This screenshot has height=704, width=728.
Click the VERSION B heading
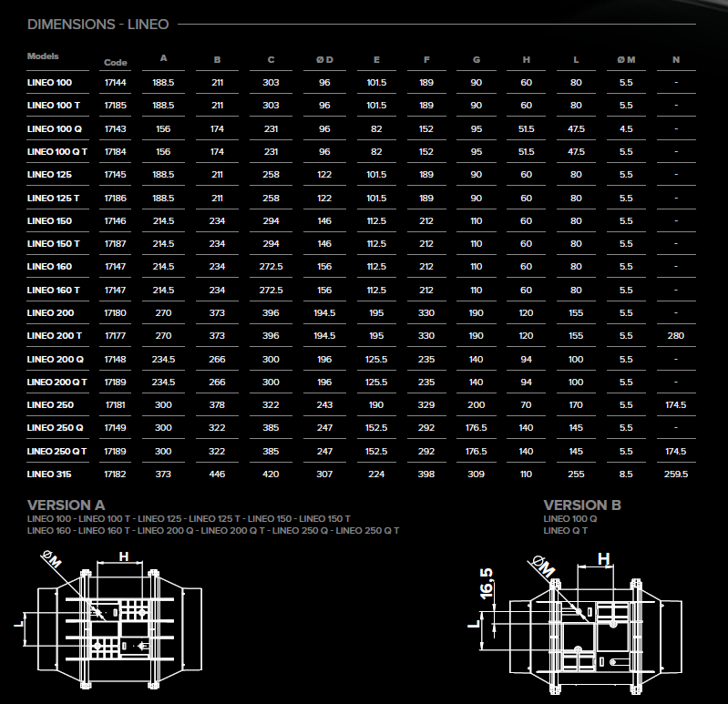(x=582, y=505)
